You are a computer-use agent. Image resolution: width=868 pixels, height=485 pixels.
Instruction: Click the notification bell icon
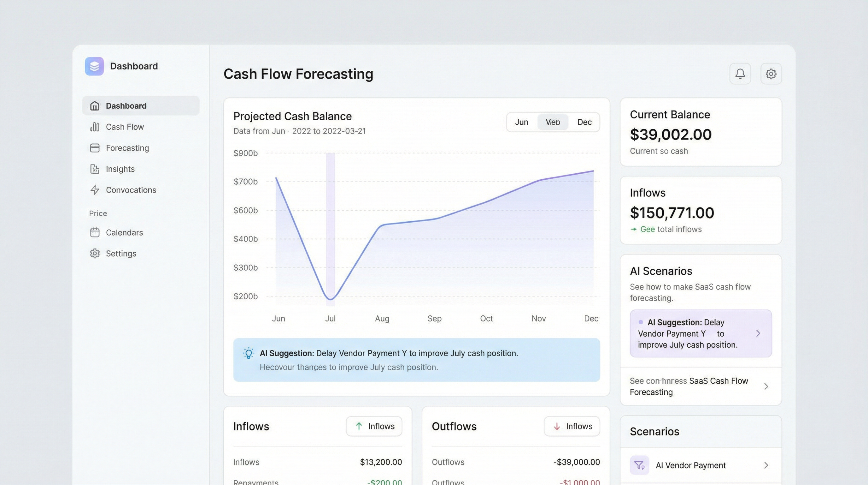pos(740,74)
